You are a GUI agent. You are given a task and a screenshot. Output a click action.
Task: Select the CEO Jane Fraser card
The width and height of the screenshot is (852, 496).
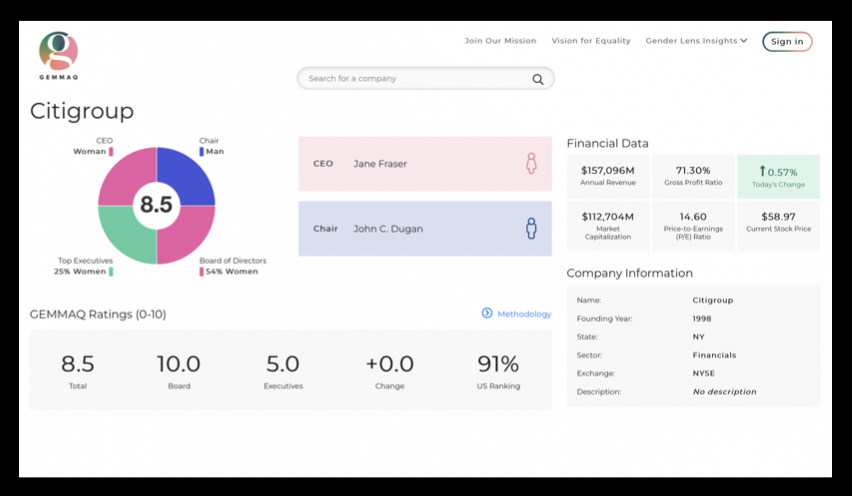(425, 164)
